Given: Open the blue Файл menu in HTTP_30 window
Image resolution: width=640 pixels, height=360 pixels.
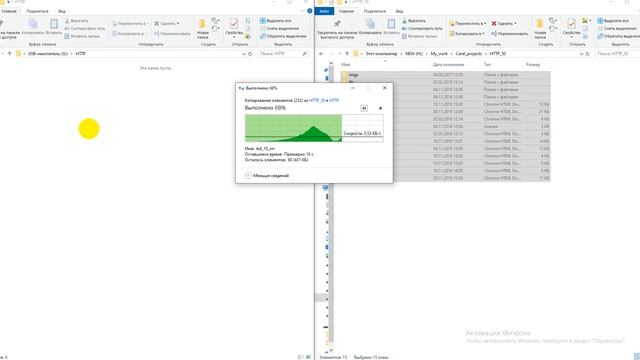Looking at the screenshot, I should [324, 11].
